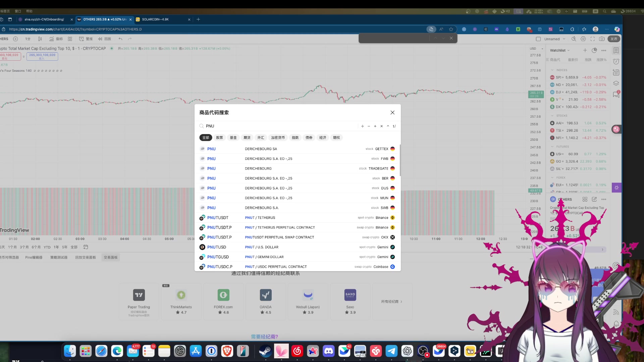The width and height of the screenshot is (644, 362).
Task: Choose PNUTUSDT.P OKX swap result
Action: [297, 237]
